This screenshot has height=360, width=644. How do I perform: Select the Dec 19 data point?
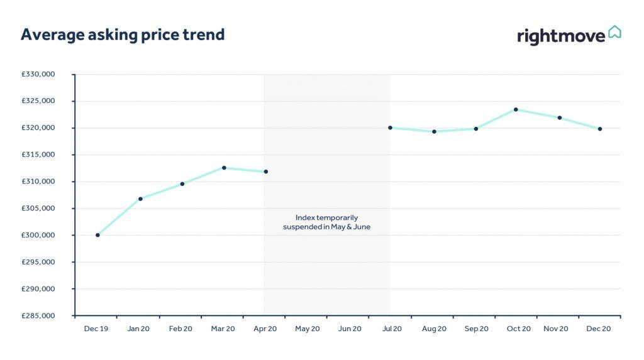pyautogui.click(x=97, y=235)
